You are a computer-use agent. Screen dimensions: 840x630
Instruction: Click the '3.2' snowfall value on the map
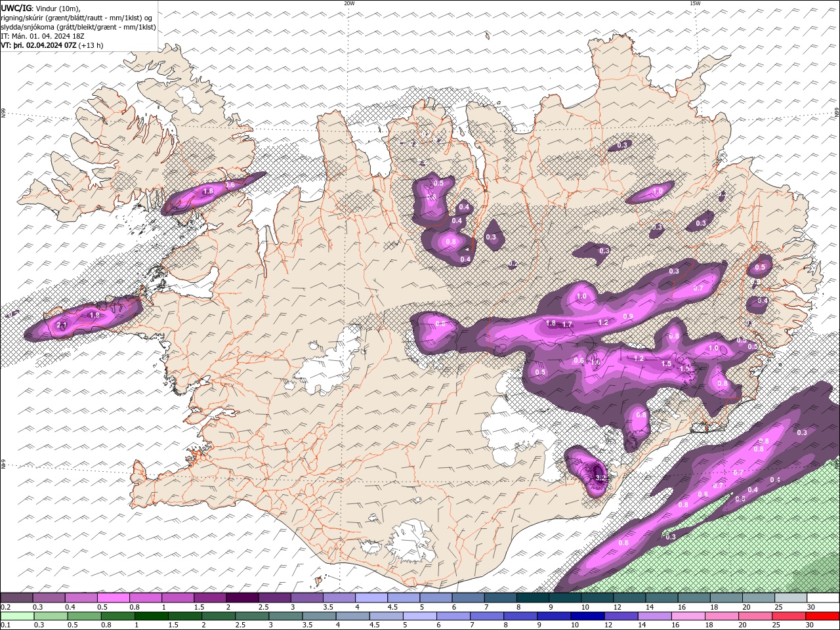[600, 478]
